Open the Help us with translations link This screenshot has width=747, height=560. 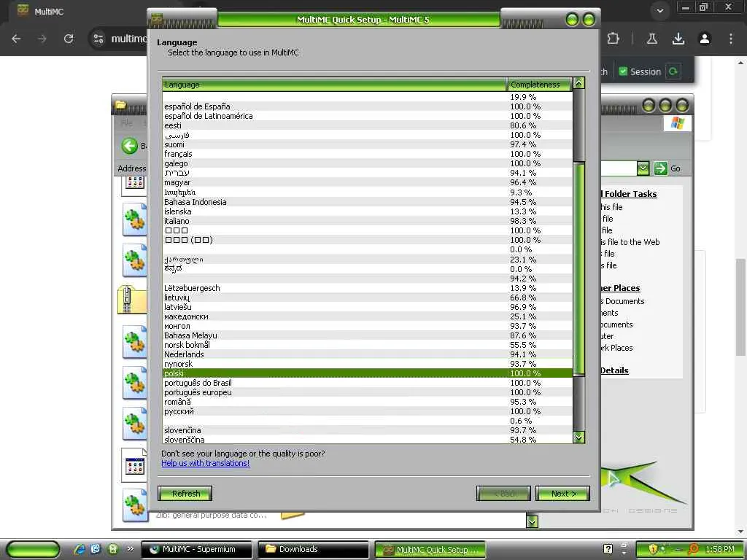tap(205, 463)
